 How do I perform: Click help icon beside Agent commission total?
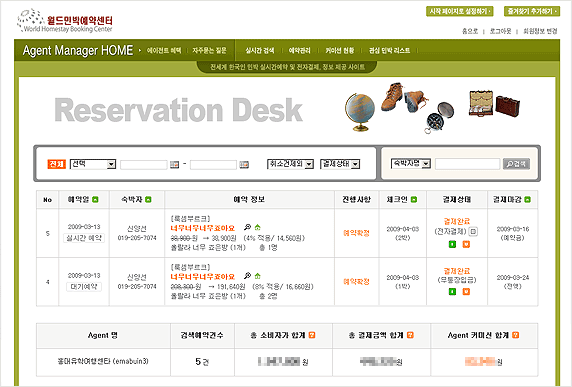(x=515, y=335)
